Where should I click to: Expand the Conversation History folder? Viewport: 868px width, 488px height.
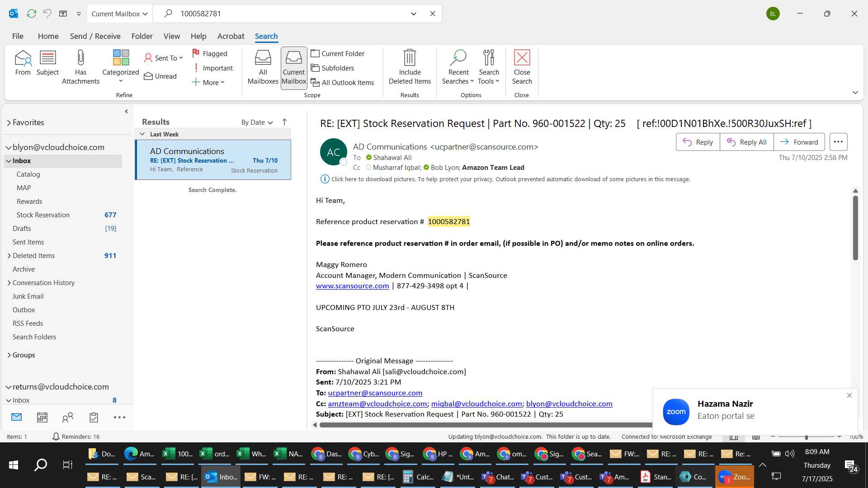pos(9,283)
